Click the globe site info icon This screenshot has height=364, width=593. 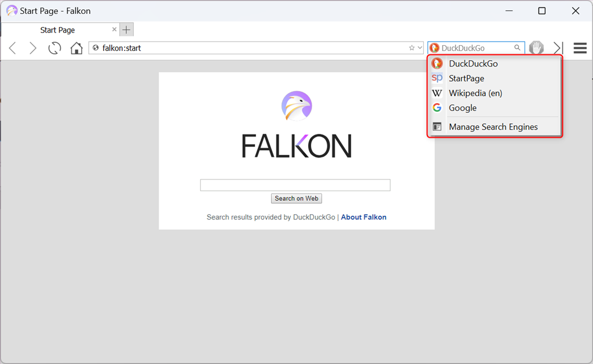(x=96, y=48)
